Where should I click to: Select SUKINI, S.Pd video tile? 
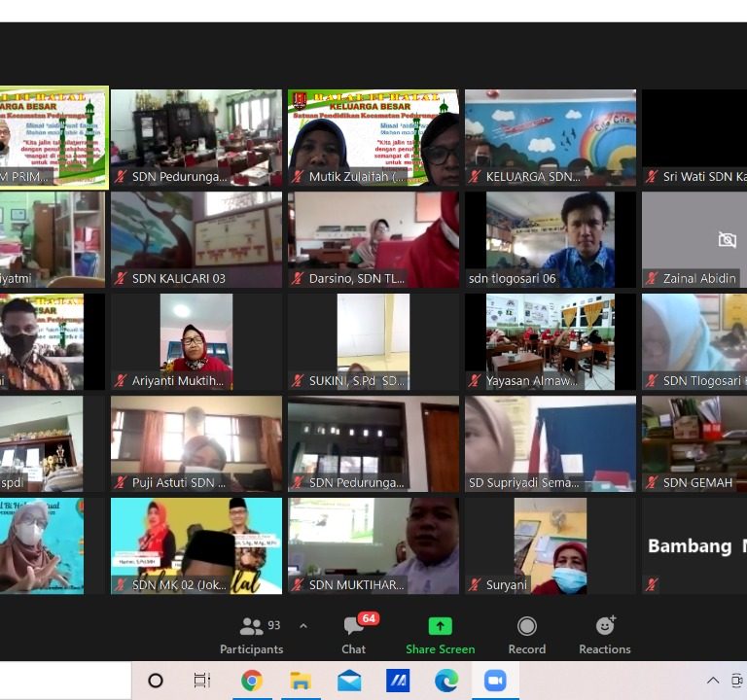pyautogui.click(x=373, y=341)
